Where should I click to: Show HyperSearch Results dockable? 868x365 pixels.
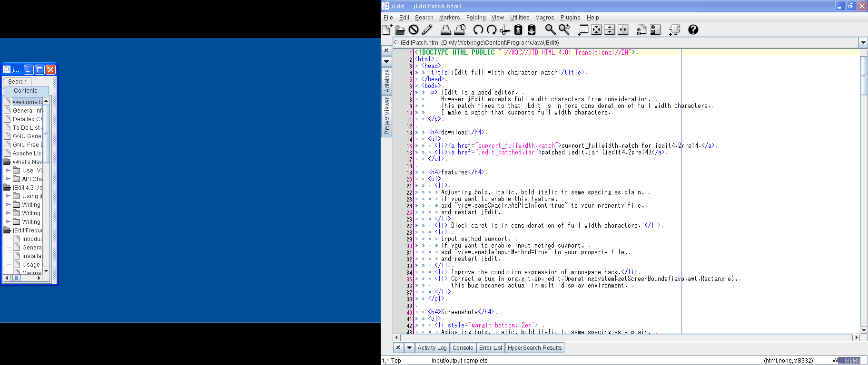click(x=535, y=348)
